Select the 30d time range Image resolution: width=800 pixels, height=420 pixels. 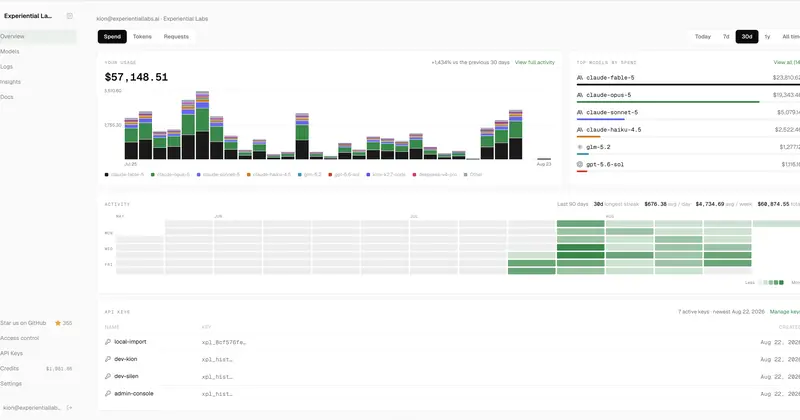pyautogui.click(x=747, y=37)
